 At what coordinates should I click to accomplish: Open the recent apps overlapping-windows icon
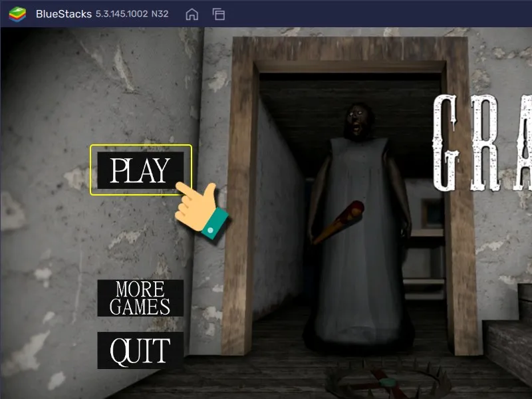218,14
